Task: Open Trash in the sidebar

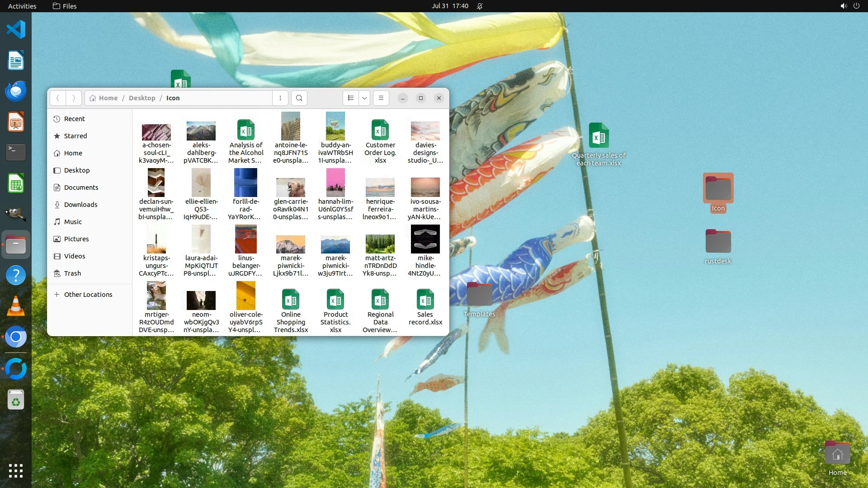Action: tap(72, 273)
